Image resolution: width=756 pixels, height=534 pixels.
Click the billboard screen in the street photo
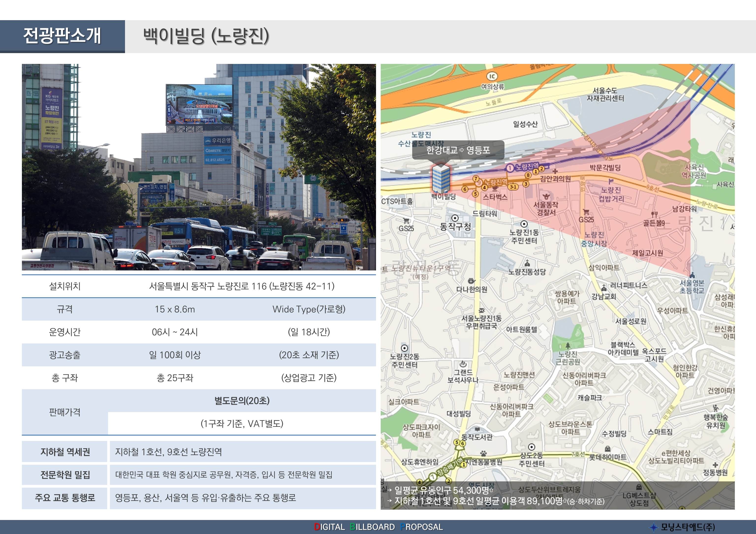[199, 104]
